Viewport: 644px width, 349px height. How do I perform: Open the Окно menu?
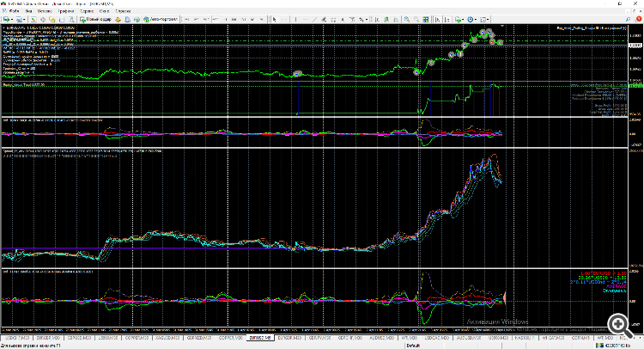click(104, 11)
